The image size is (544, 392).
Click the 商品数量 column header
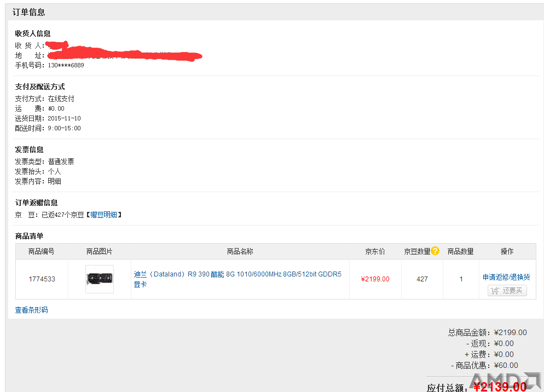tap(460, 251)
